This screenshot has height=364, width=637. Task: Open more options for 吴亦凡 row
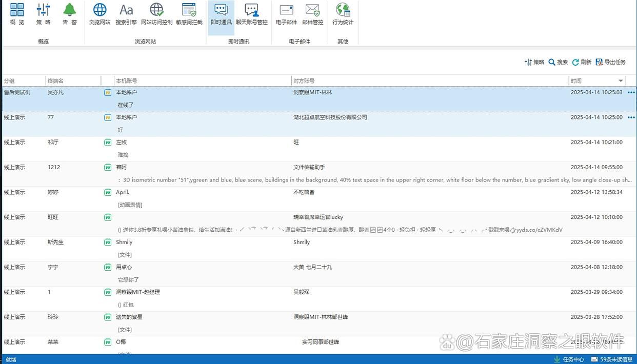tap(631, 92)
